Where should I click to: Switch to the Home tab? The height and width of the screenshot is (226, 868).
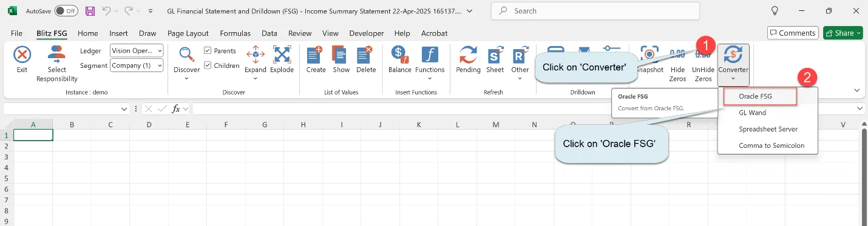tap(88, 33)
